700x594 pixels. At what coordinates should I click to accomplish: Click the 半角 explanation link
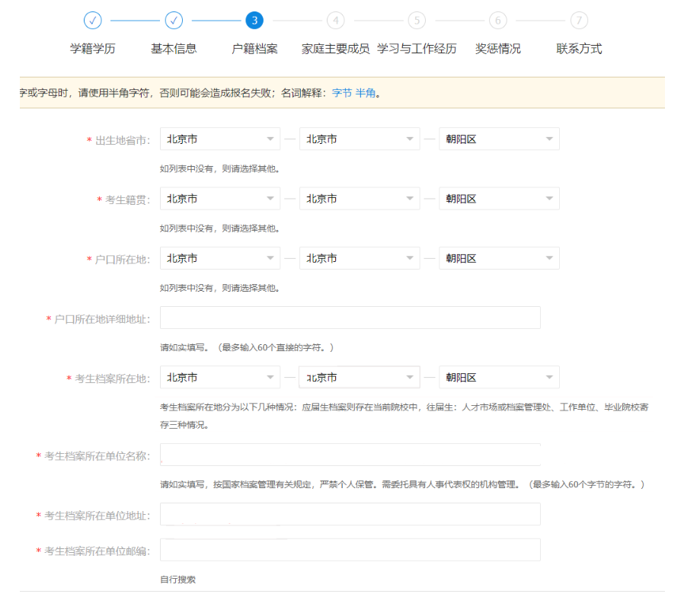(x=366, y=93)
